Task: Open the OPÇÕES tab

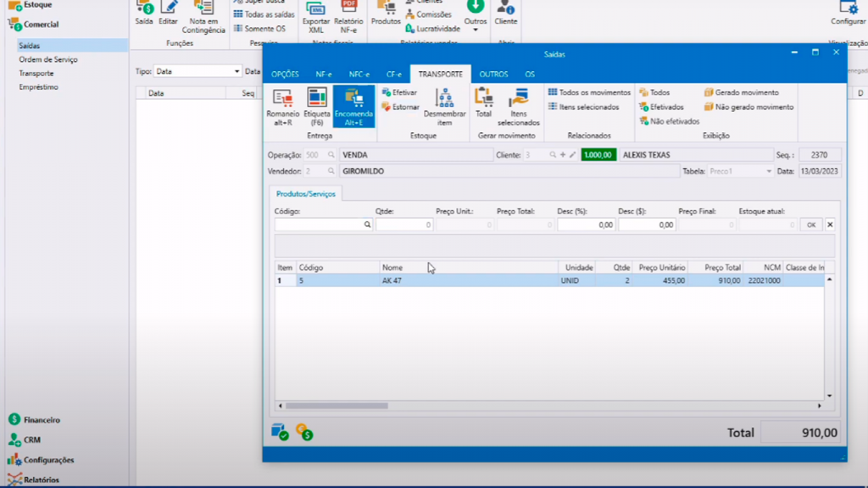Action: (285, 75)
